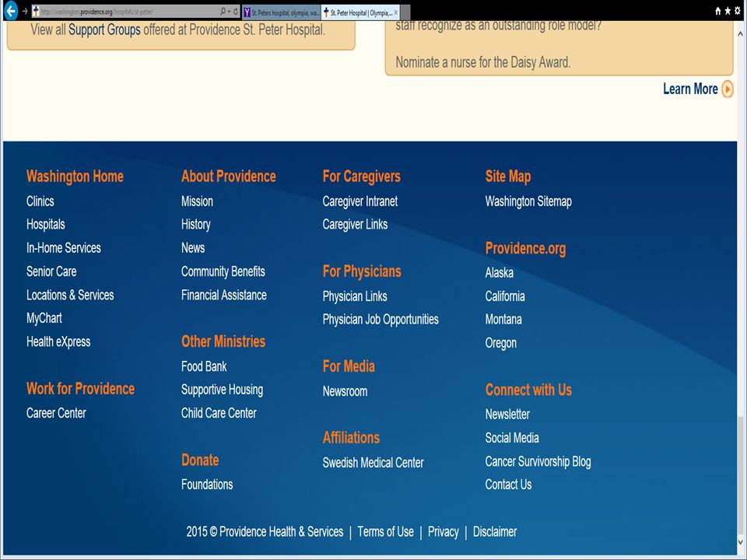Open the Career Center link
Screen dimensions: 747x560
click(56, 413)
